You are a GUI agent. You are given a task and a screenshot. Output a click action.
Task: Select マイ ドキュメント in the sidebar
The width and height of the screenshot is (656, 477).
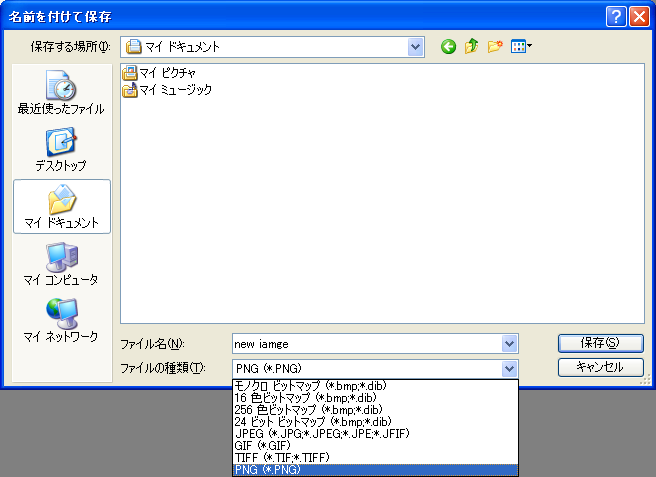coord(62,206)
